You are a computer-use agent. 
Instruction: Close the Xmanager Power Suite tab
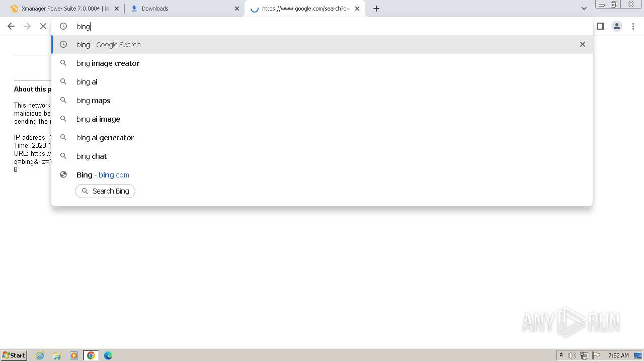tap(117, 9)
